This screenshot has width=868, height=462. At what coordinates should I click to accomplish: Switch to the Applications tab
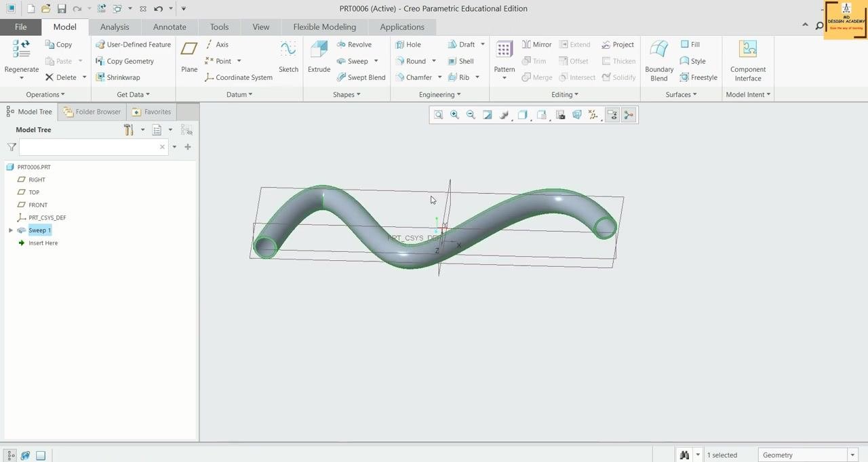[x=402, y=27]
